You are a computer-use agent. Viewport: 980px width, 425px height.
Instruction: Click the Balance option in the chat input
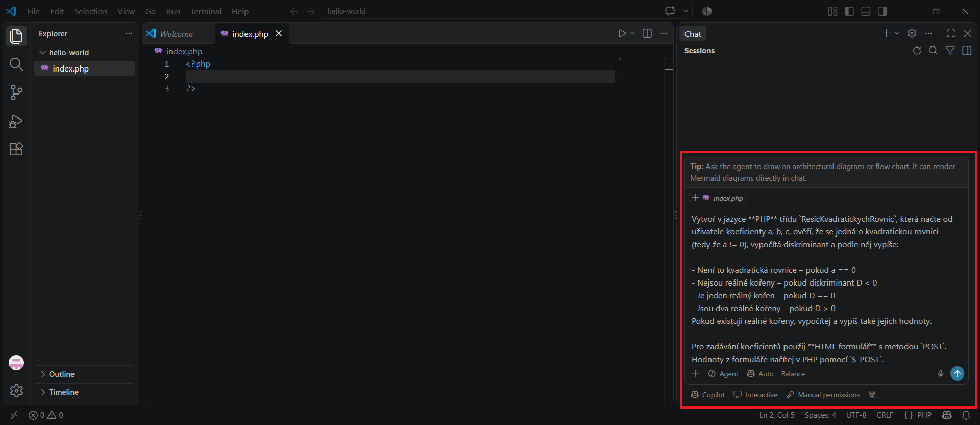(x=793, y=374)
